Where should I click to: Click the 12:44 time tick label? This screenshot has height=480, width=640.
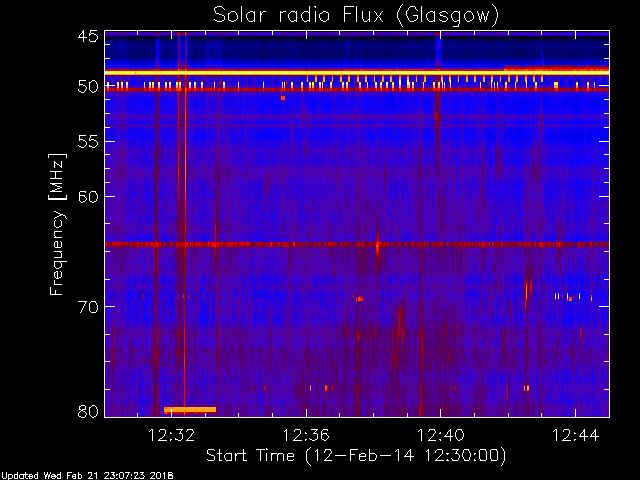(x=576, y=435)
